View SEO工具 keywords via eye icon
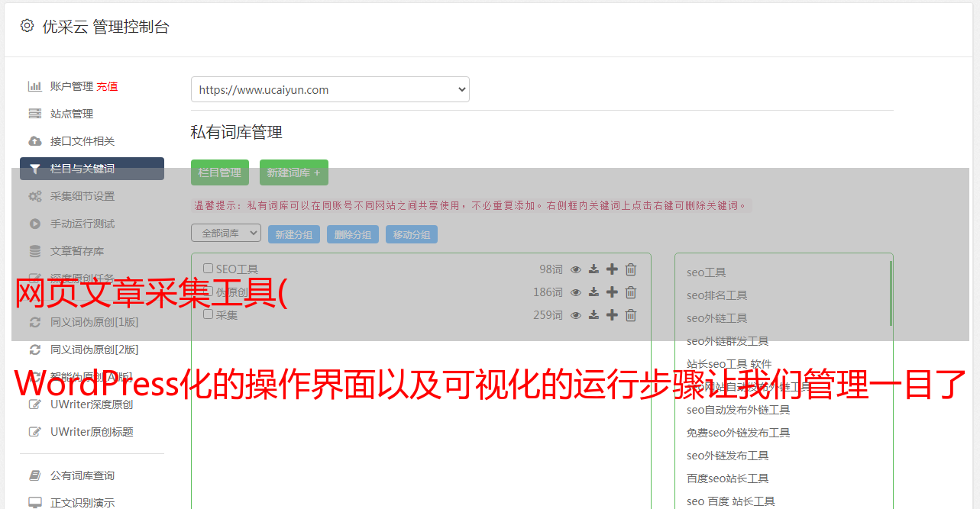The image size is (980, 509). click(x=576, y=269)
